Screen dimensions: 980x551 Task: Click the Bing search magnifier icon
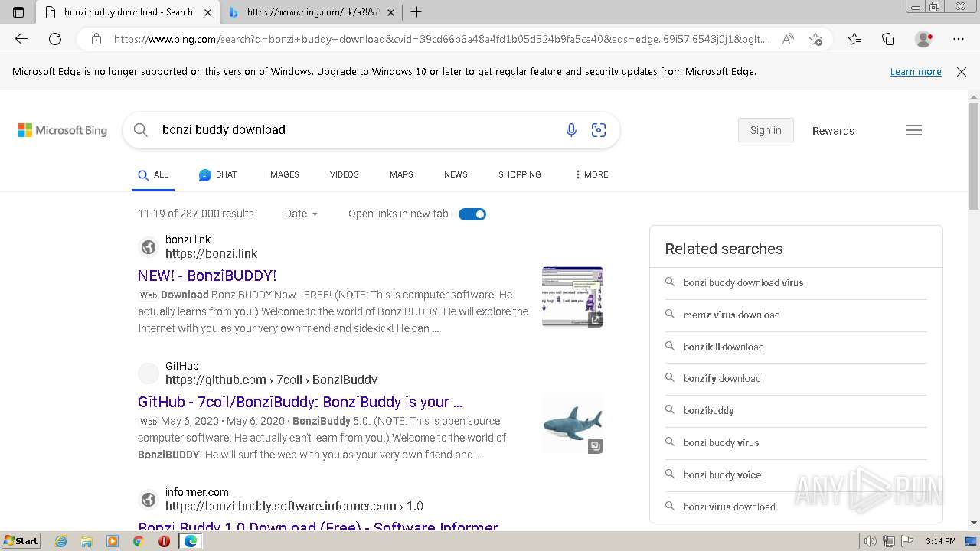tap(141, 130)
